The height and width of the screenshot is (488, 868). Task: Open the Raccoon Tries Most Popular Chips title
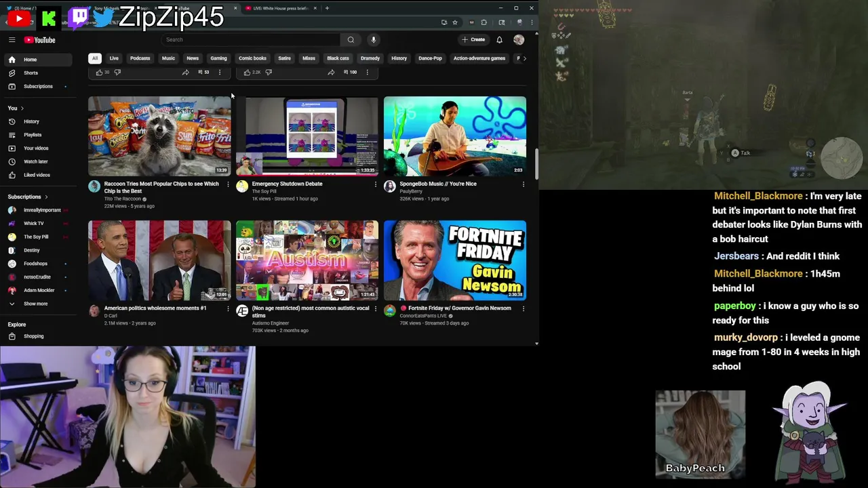[x=161, y=187]
